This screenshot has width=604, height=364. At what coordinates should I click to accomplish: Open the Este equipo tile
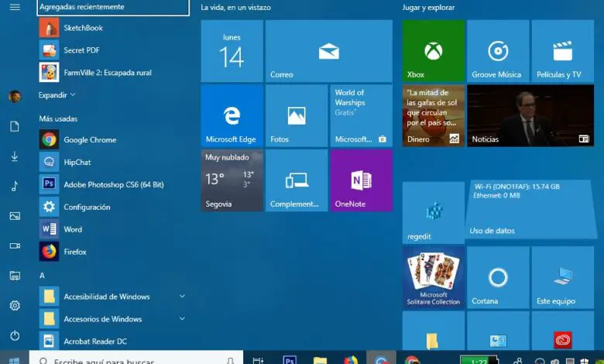click(x=563, y=277)
